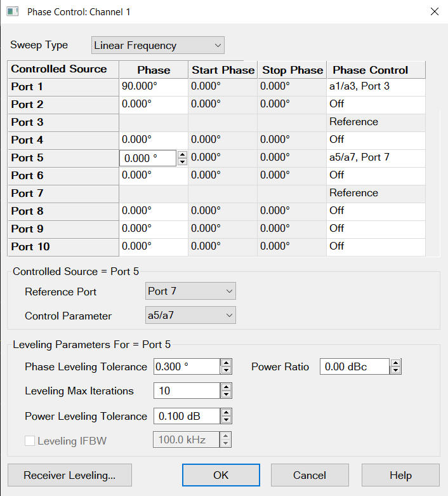
Task: Close the Phase Control dialog
Action: point(435,11)
